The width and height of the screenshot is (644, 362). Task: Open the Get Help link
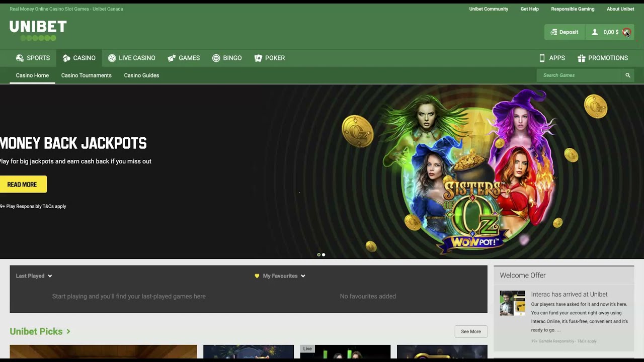pyautogui.click(x=529, y=9)
